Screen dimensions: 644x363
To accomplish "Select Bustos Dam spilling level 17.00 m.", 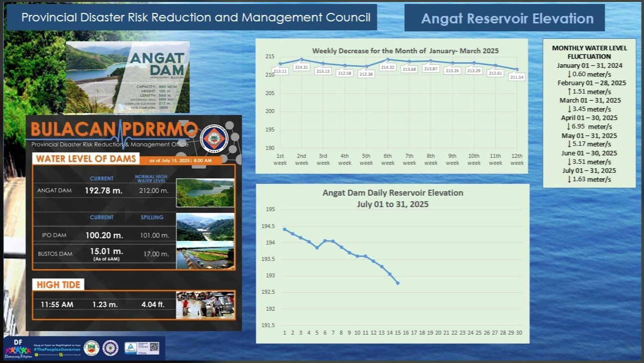I will (x=156, y=254).
